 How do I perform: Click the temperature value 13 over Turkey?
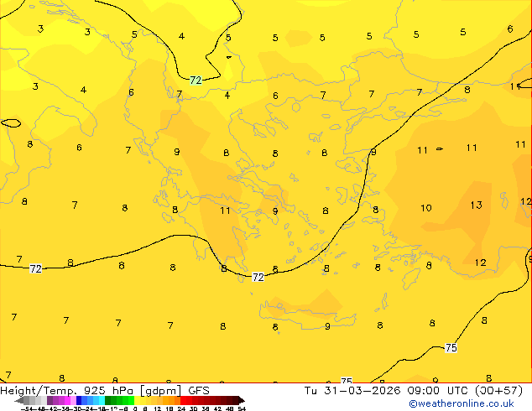[x=476, y=205]
